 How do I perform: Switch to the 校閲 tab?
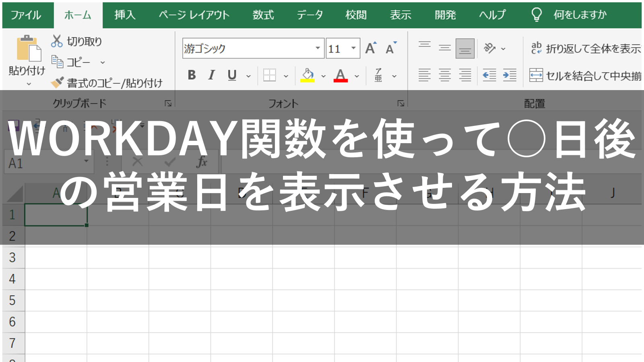356,15
